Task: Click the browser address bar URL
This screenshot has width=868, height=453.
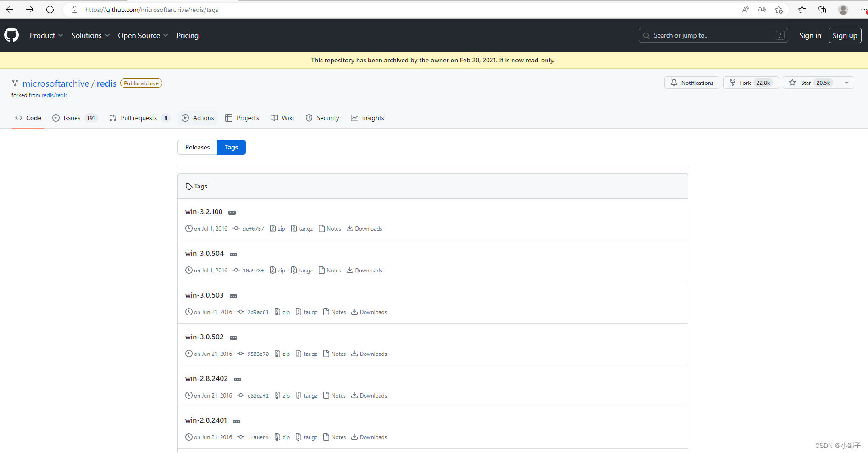Action: tap(151, 10)
